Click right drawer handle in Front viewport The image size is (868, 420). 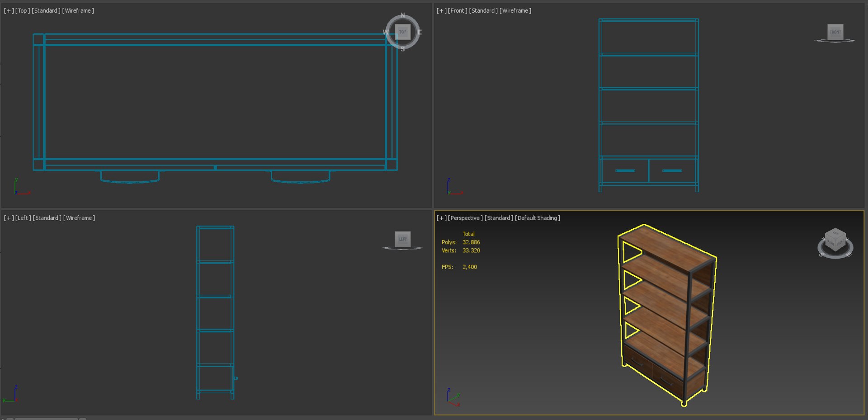672,170
